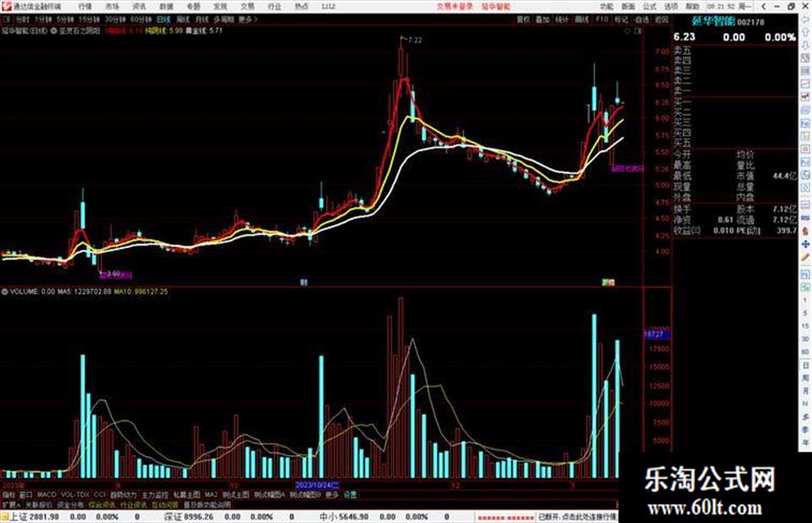Click the 中小 index in status bar
The width and height of the screenshot is (812, 523).
[x=344, y=517]
